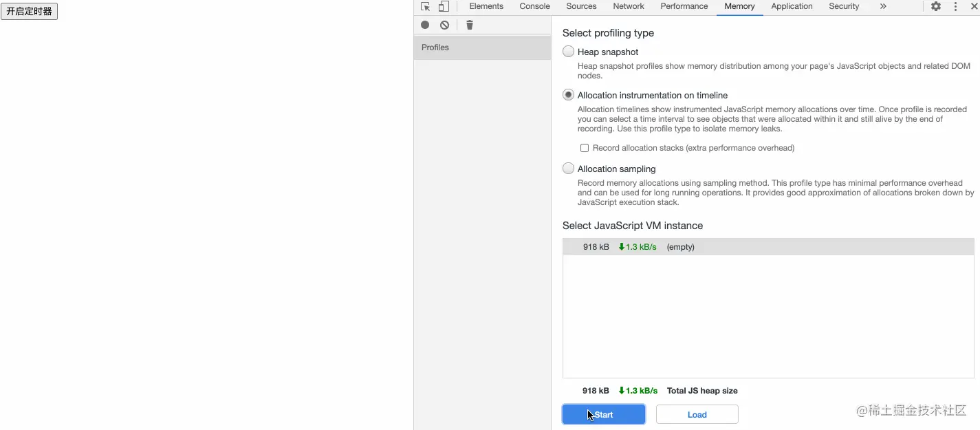Toggle the device toolbar icon
This screenshot has height=430, width=980.
click(444, 6)
